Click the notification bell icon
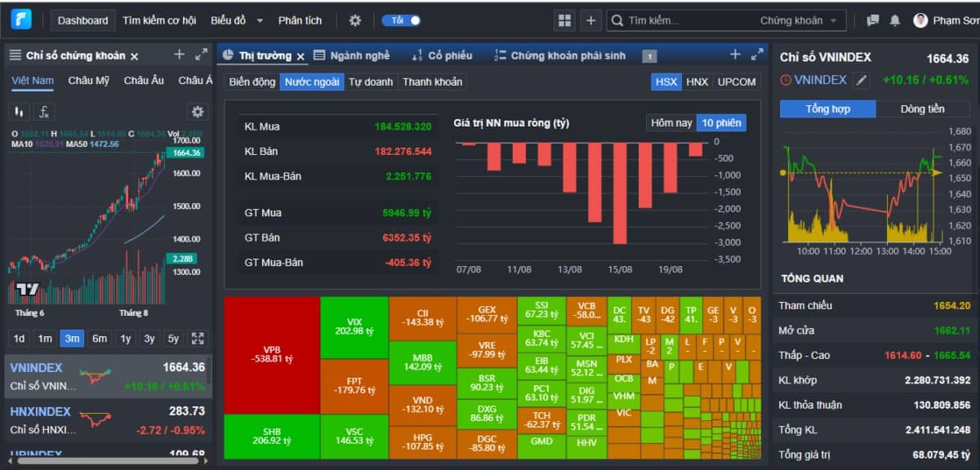980x470 pixels. pyautogui.click(x=895, y=20)
